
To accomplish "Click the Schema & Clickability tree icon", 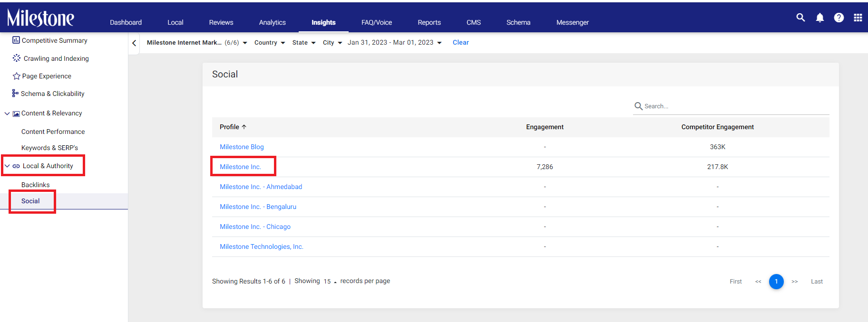I will [x=15, y=93].
